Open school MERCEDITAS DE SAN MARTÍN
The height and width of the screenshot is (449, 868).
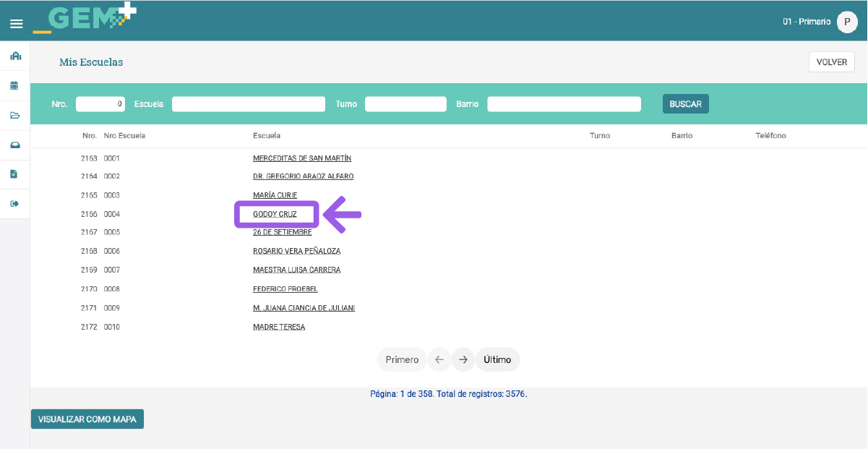click(x=302, y=158)
